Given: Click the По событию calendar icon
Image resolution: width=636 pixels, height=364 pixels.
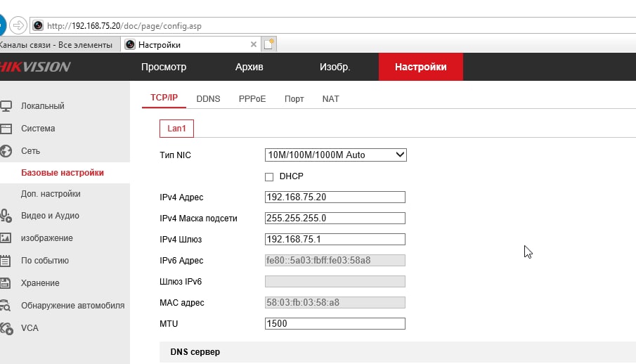Looking at the screenshot, I should [x=6, y=261].
